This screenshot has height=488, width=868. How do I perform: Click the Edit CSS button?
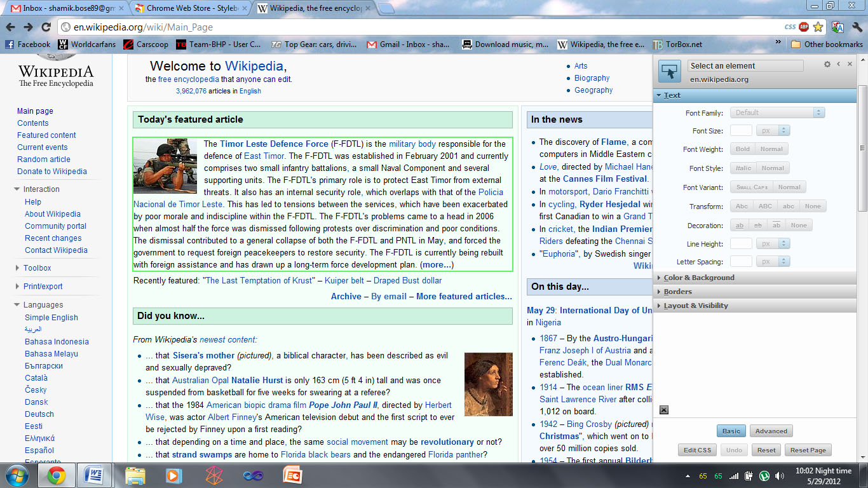click(x=697, y=450)
